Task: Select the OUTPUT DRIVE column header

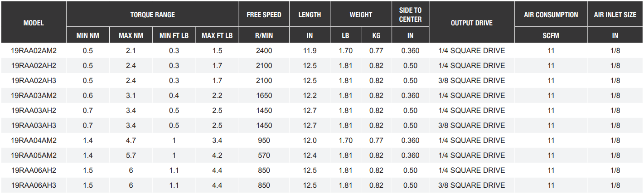Action: [x=471, y=23]
